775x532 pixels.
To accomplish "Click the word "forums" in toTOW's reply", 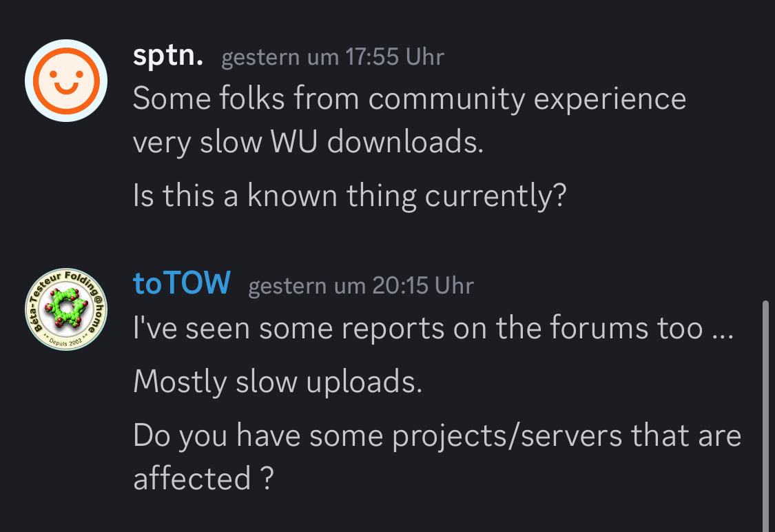I will point(599,328).
